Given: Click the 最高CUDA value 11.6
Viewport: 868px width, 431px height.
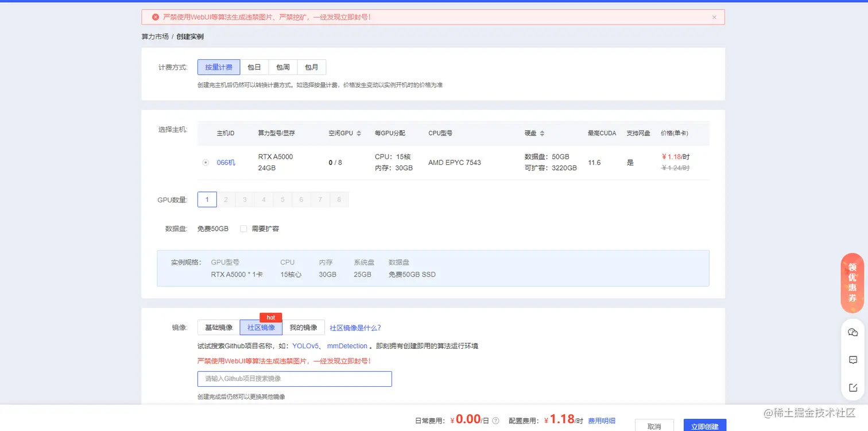Looking at the screenshot, I should (x=595, y=163).
